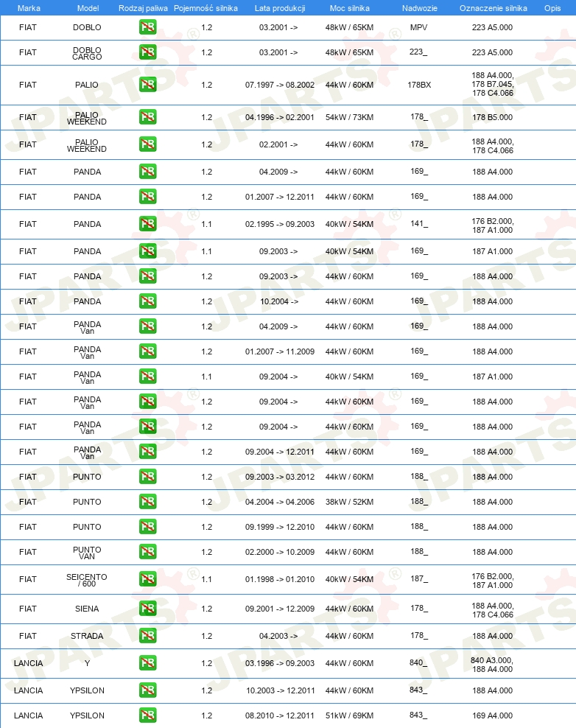576x728 pixels.
Task: Click the 178 B5.000 engine code cell
Action: click(x=493, y=117)
